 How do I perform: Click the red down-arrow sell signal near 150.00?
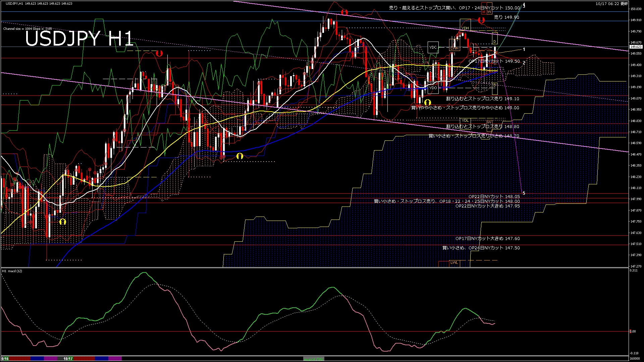point(344,12)
